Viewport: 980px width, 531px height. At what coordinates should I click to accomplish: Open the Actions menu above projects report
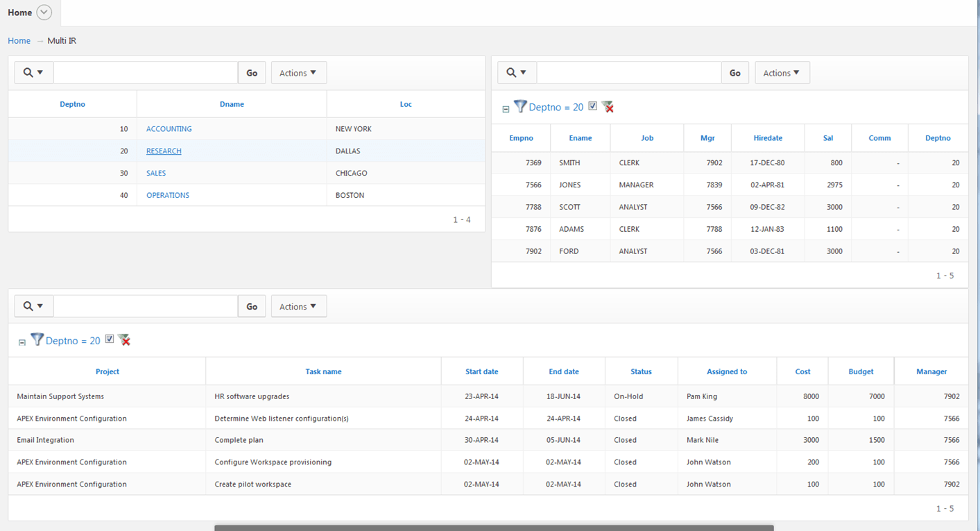[298, 305]
